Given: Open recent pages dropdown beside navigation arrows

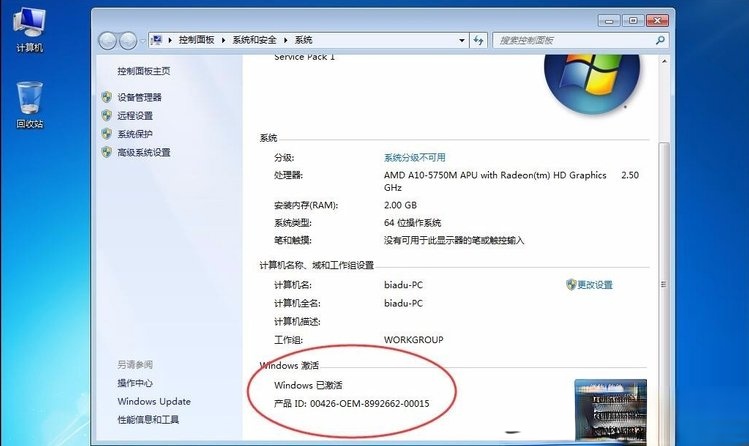Looking at the screenshot, I should point(142,41).
